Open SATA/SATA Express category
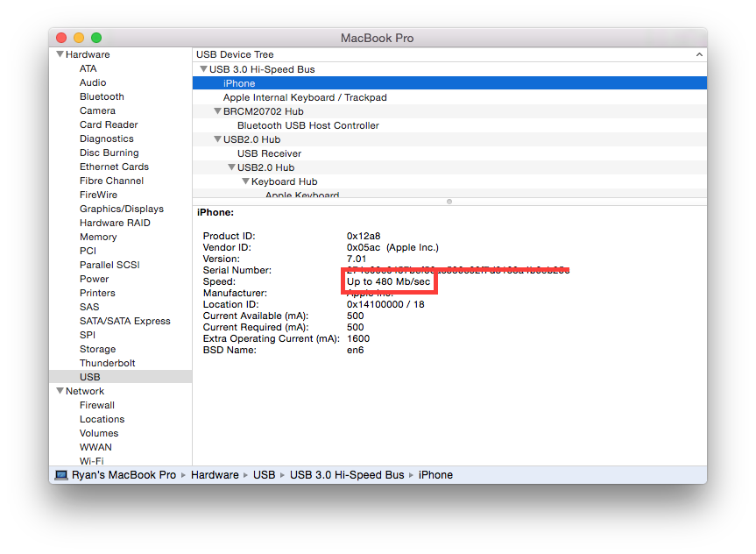756x554 pixels. click(125, 321)
